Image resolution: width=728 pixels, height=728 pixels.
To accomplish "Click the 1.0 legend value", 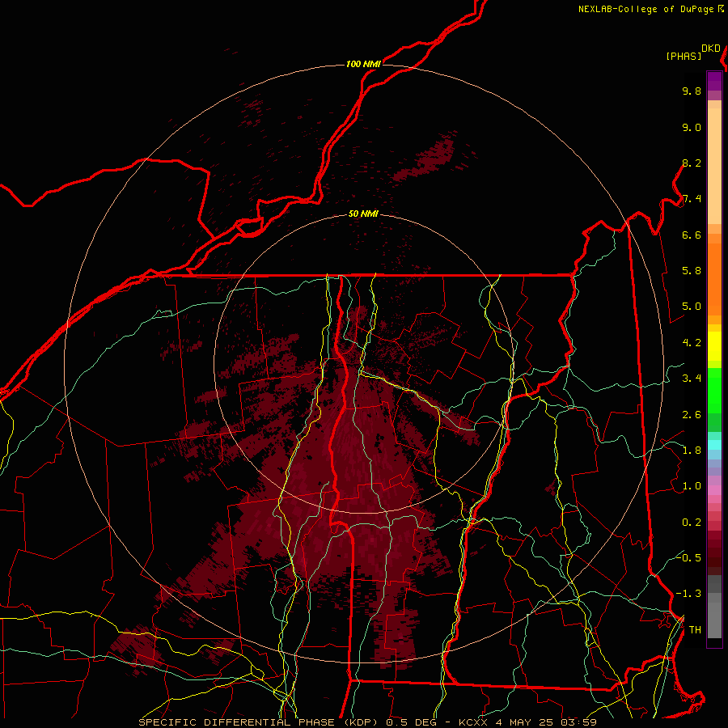I will [x=692, y=486].
